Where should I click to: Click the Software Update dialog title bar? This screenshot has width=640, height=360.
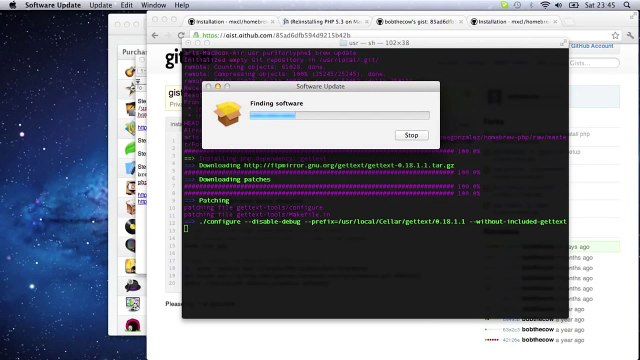pos(321,86)
